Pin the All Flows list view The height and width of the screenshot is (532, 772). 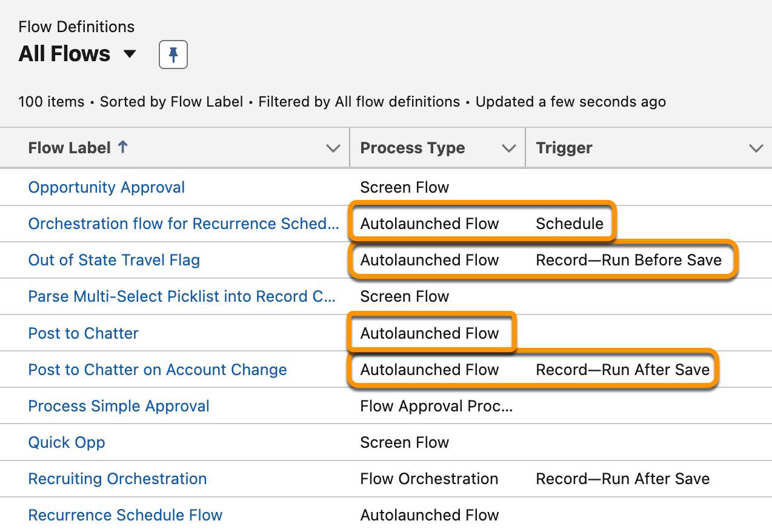pyautogui.click(x=173, y=55)
